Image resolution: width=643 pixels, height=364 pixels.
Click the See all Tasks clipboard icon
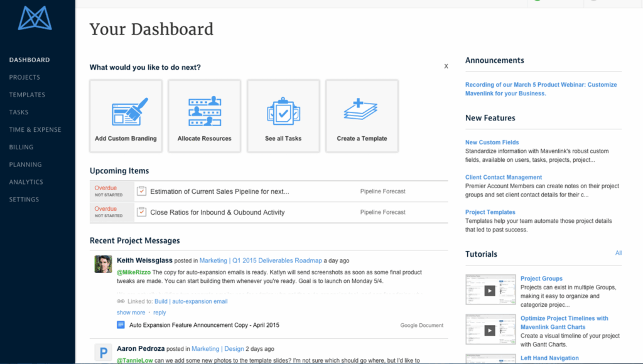(283, 111)
